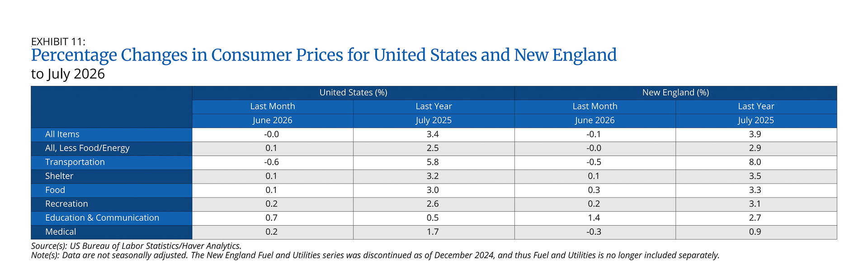Viewport: 868px width, 279px height.
Task: Click the New England (%) column header
Action: 675,93
